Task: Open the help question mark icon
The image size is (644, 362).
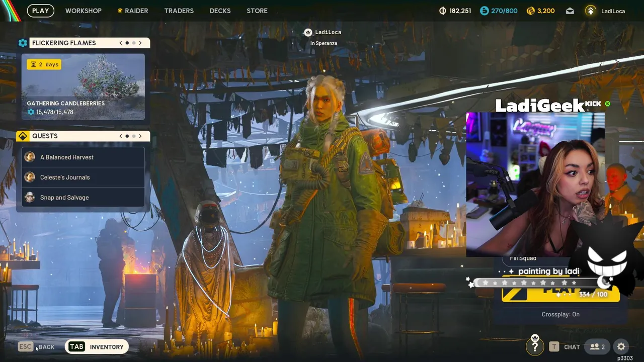Action: tap(535, 346)
